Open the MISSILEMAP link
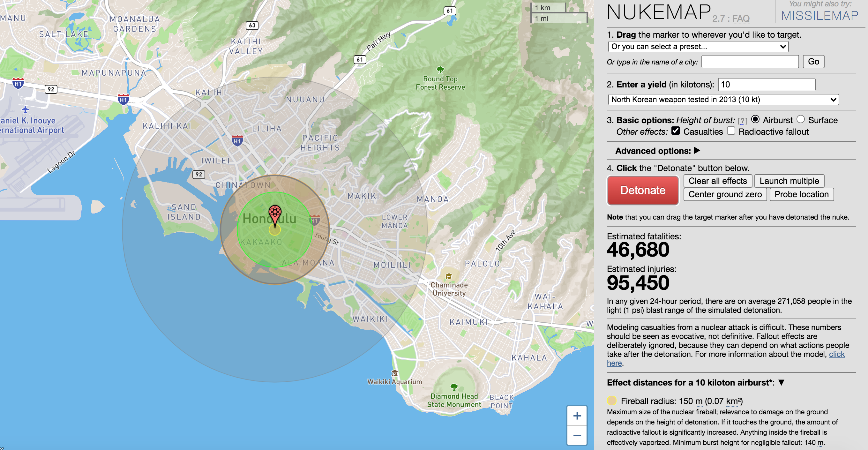Viewport: 868px width, 450px height. point(819,16)
